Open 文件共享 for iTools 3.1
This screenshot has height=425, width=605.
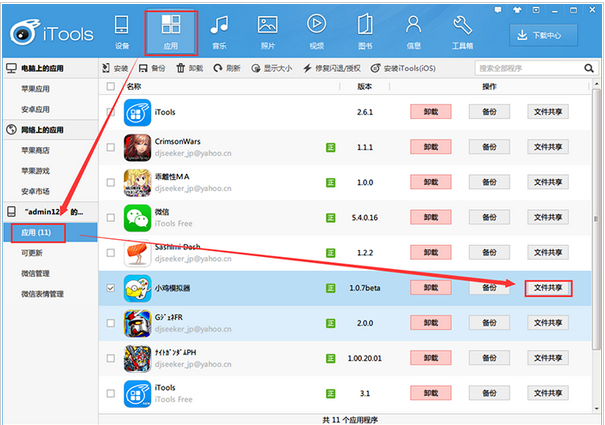[x=548, y=393]
